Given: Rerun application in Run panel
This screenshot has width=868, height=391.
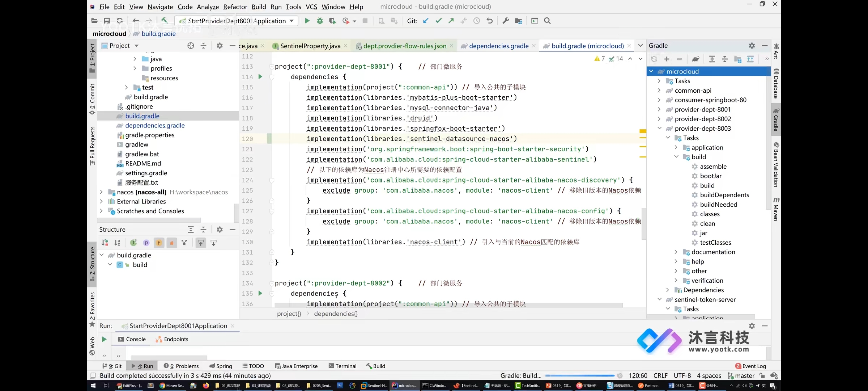Looking at the screenshot, I should pos(104,339).
